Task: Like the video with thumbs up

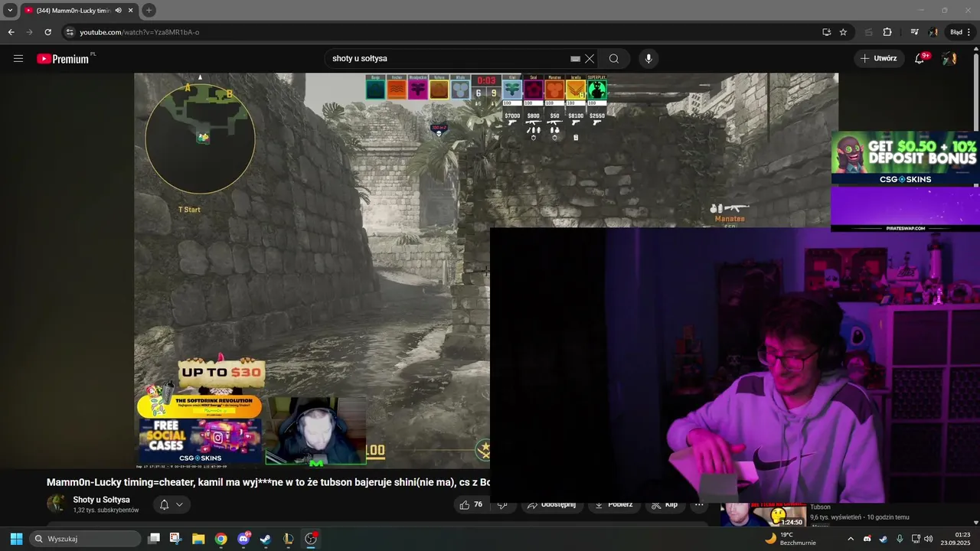Action: [x=472, y=504]
